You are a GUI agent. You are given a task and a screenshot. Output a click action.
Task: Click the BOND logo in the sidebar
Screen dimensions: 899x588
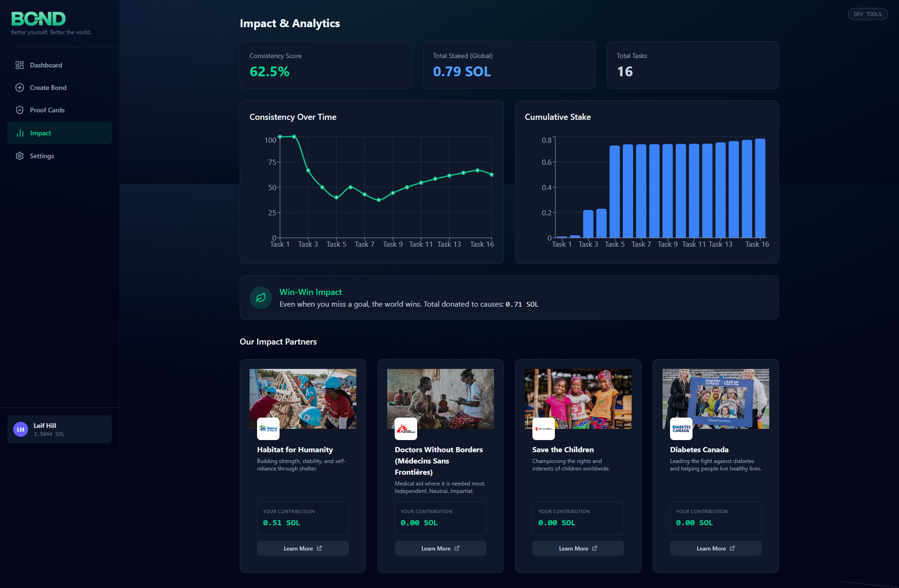pyautogui.click(x=38, y=19)
